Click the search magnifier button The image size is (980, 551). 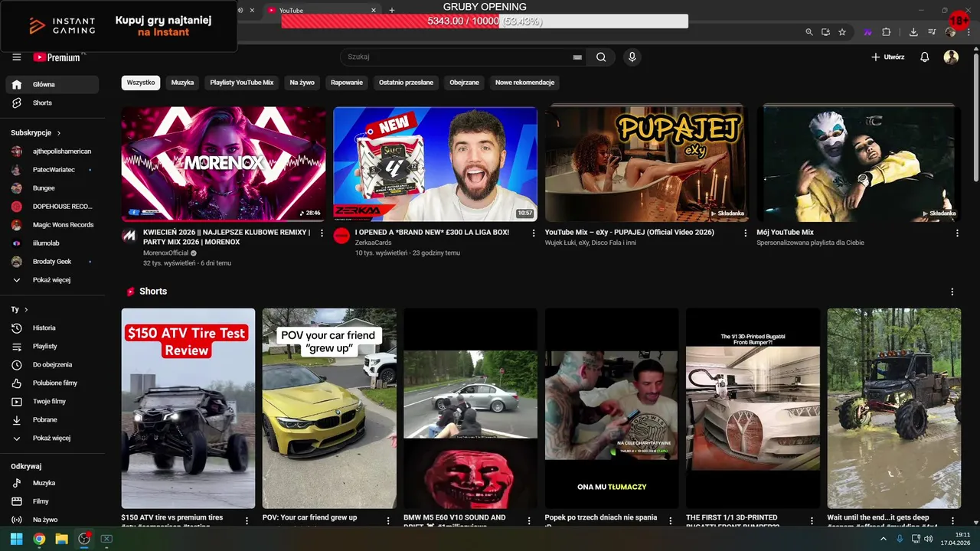click(x=601, y=57)
